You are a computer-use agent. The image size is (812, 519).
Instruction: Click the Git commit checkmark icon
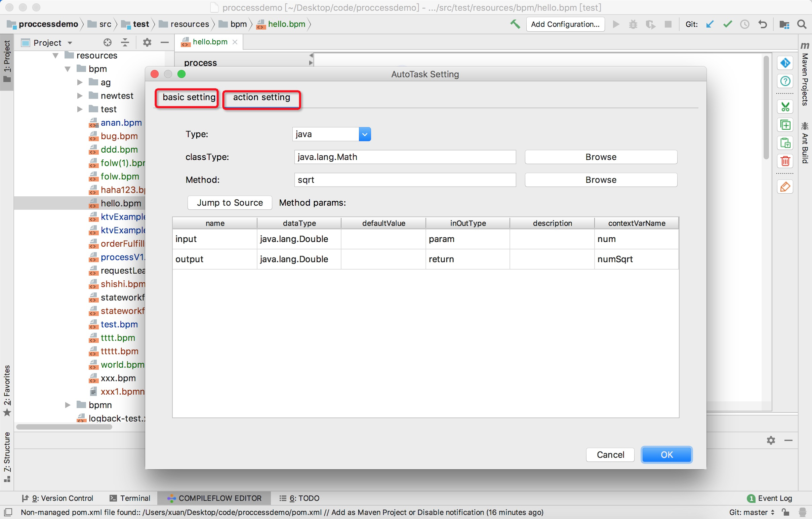click(727, 24)
